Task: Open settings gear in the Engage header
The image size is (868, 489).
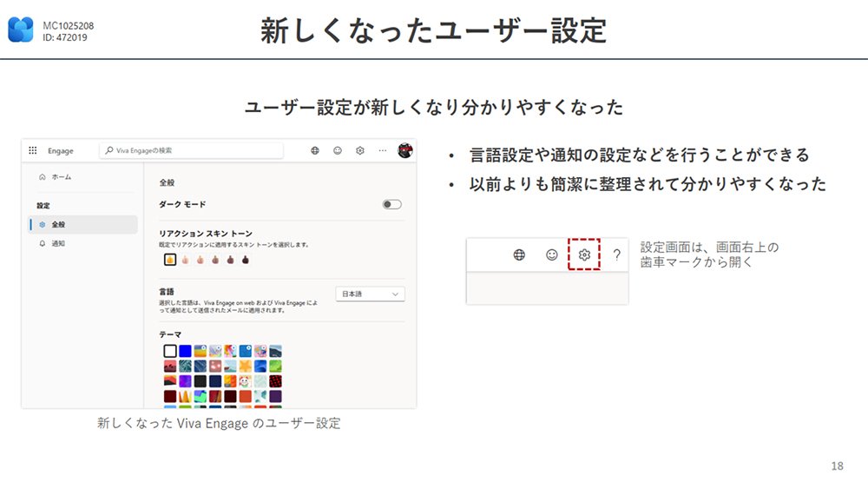Action: coord(360,150)
